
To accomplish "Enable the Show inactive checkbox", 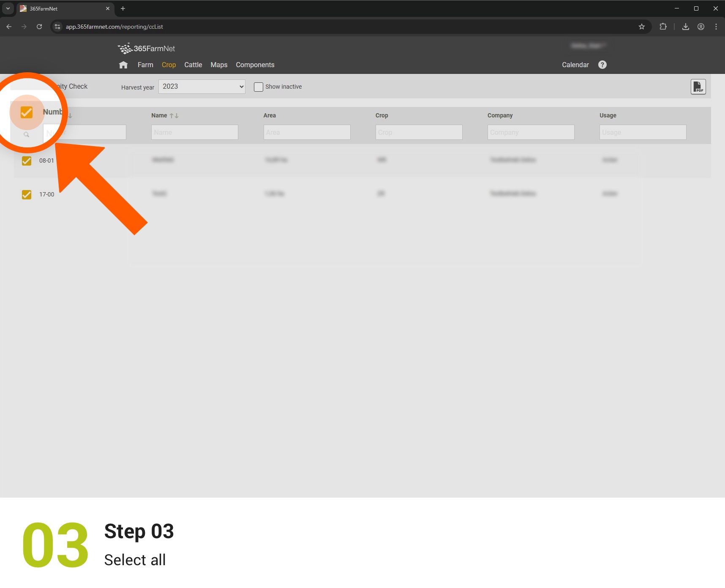I will click(258, 87).
